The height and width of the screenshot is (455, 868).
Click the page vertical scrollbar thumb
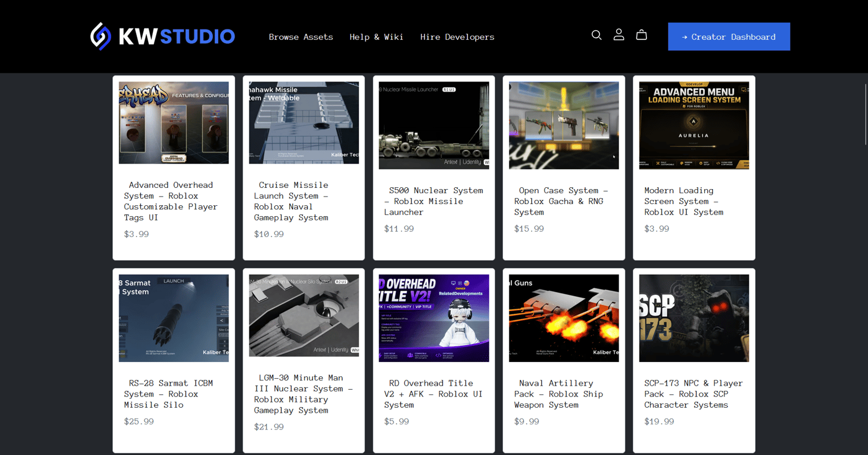click(x=866, y=114)
